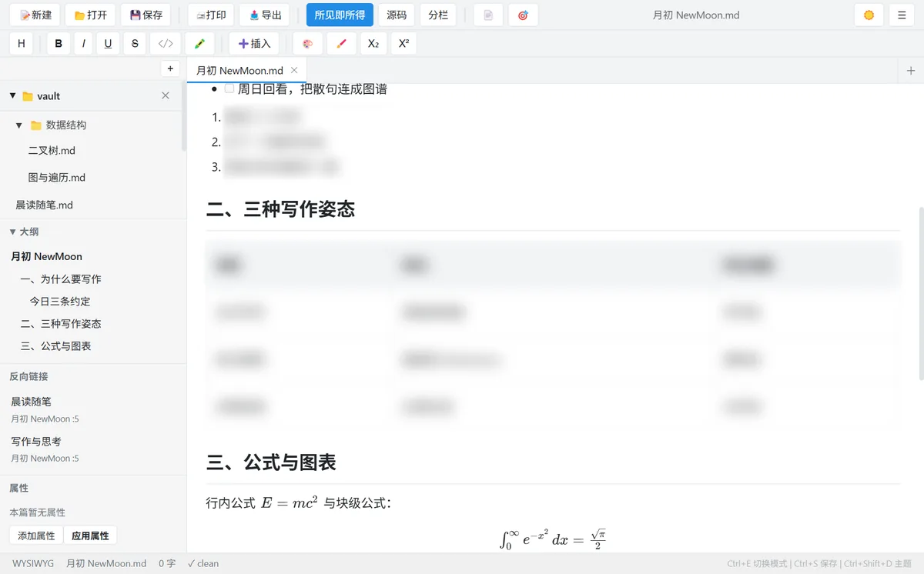The height and width of the screenshot is (574, 924).
Task: Apply superscript formatting X²
Action: coord(403,44)
